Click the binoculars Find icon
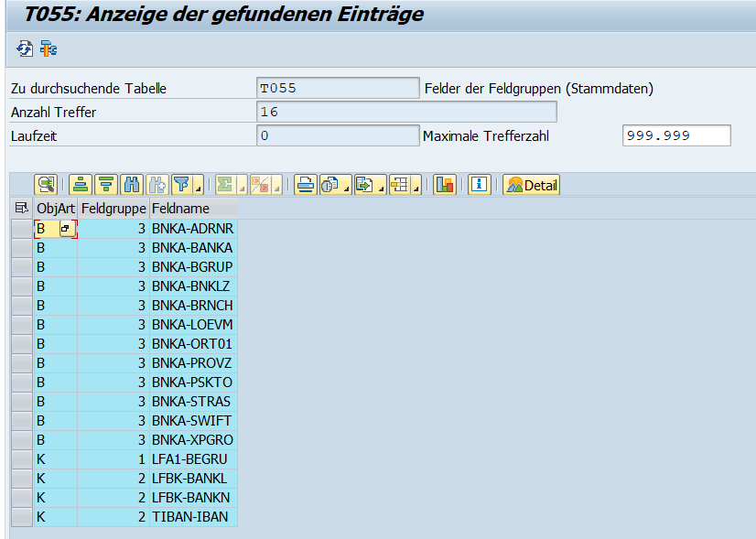Viewport: 756px width, 539px height. point(131,185)
